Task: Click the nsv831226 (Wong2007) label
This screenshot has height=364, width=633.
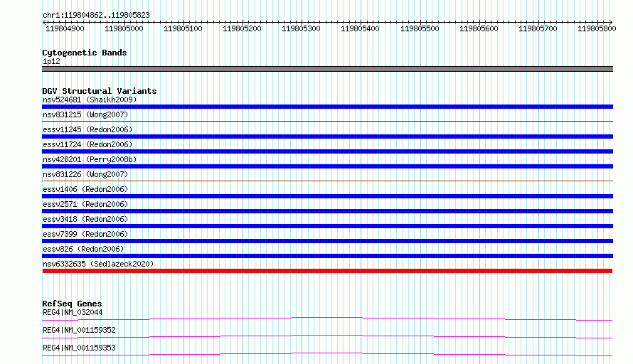Action: [85, 174]
